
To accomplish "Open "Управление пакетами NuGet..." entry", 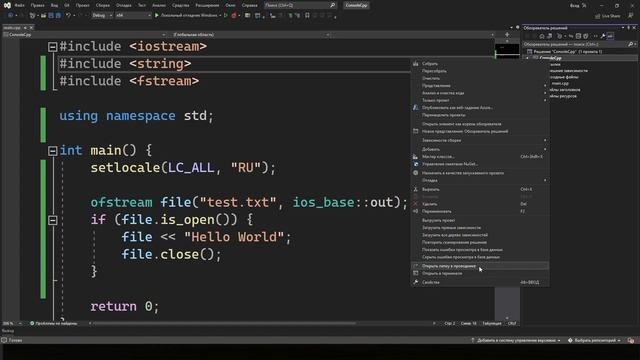I will coord(480,164).
